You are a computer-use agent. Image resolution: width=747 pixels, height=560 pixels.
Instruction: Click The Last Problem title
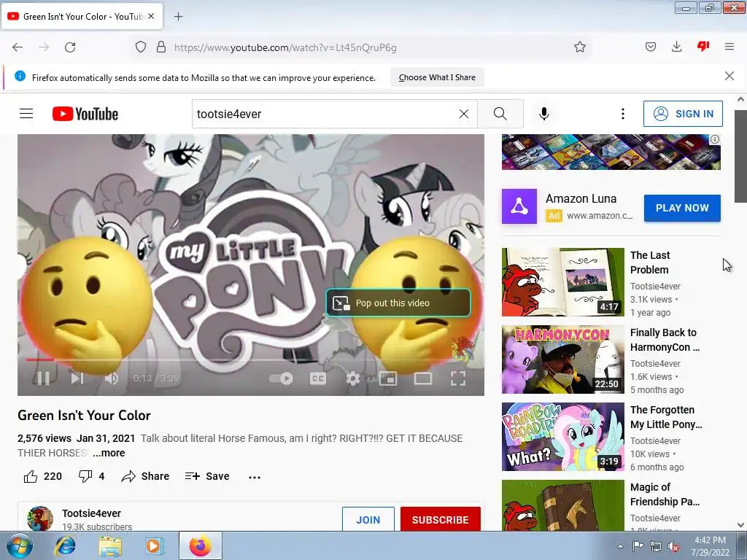pos(650,262)
